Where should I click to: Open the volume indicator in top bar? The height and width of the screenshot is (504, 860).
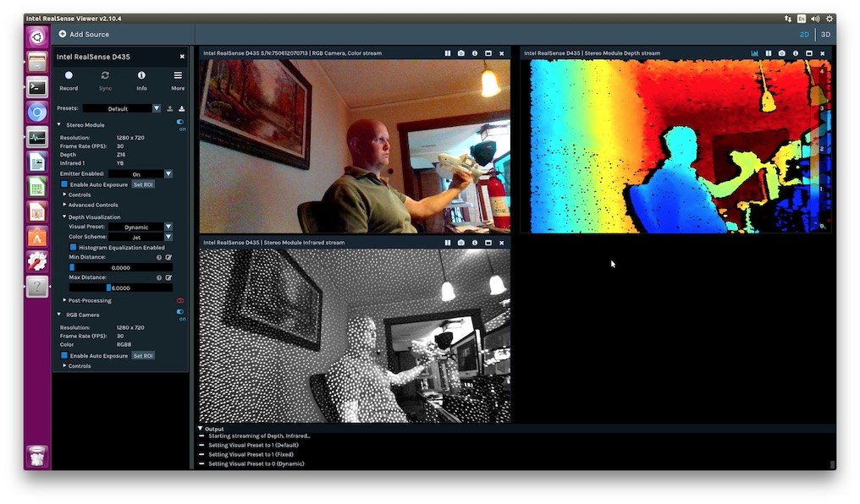pos(815,19)
